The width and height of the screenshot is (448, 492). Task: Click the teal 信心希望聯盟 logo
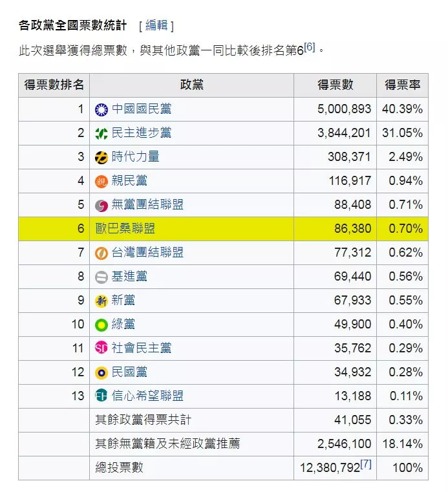(x=101, y=396)
